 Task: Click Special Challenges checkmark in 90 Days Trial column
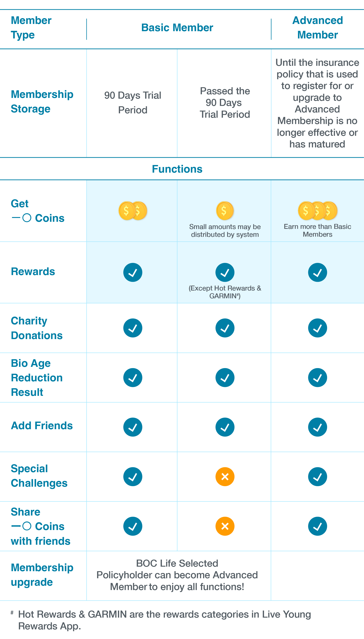click(133, 477)
